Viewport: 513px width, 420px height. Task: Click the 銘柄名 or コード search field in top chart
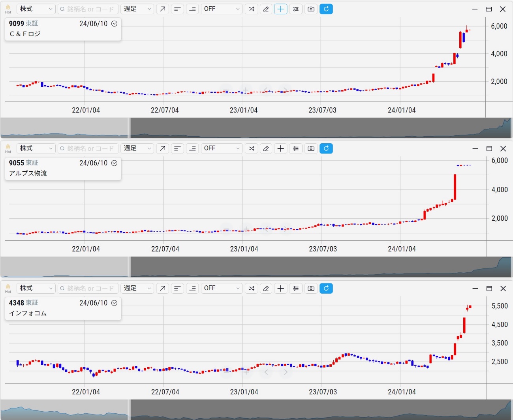(x=88, y=9)
